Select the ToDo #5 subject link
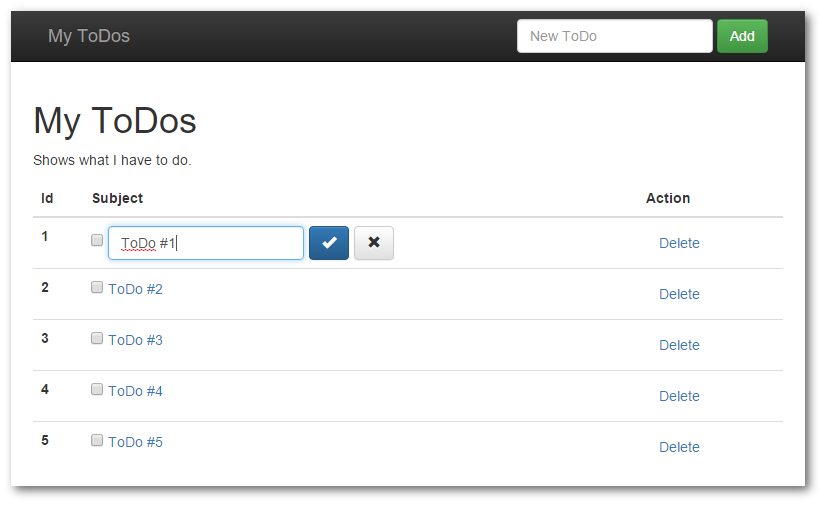This screenshot has height=505, width=824. pyautogui.click(x=135, y=442)
